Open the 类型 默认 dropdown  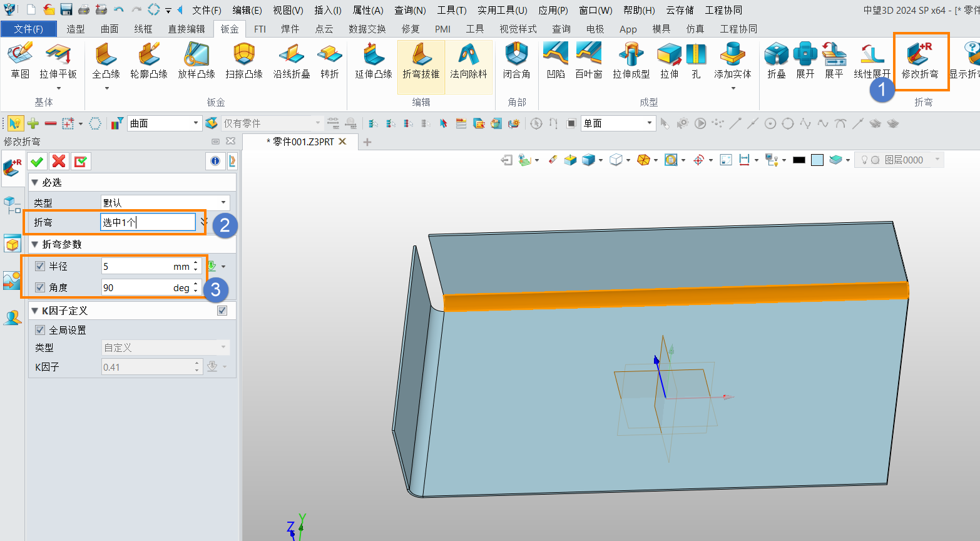click(x=165, y=202)
